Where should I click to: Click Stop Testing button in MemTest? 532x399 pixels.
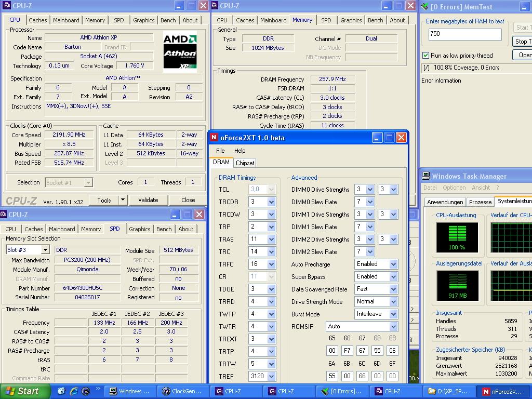click(x=522, y=42)
